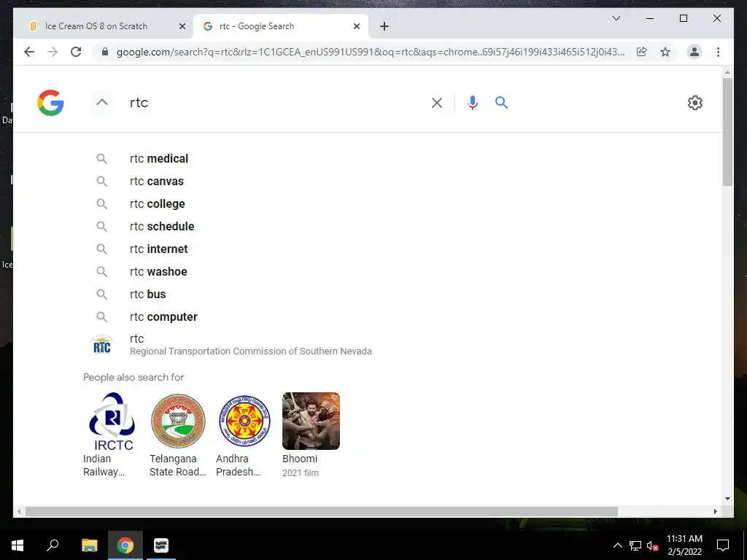Open Google settings gear icon
This screenshot has width=747, height=560.
click(694, 103)
